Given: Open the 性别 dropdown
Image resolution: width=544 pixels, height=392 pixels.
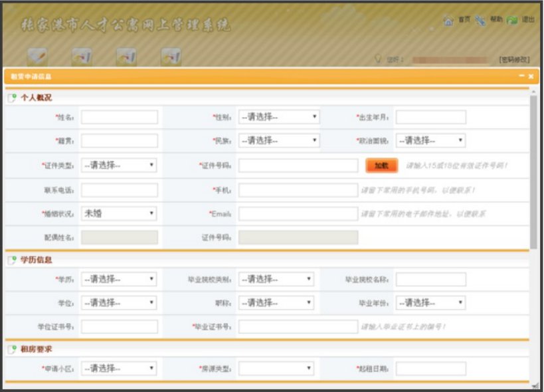Looking at the screenshot, I should click(279, 118).
